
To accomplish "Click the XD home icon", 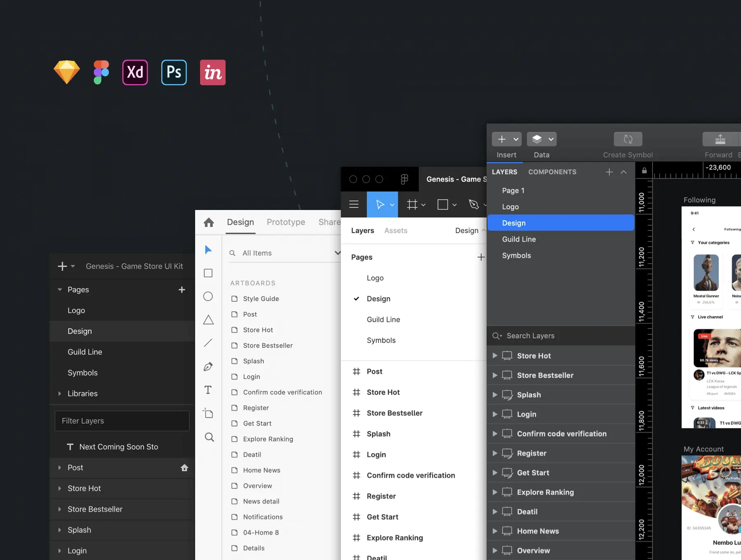I will (x=209, y=222).
